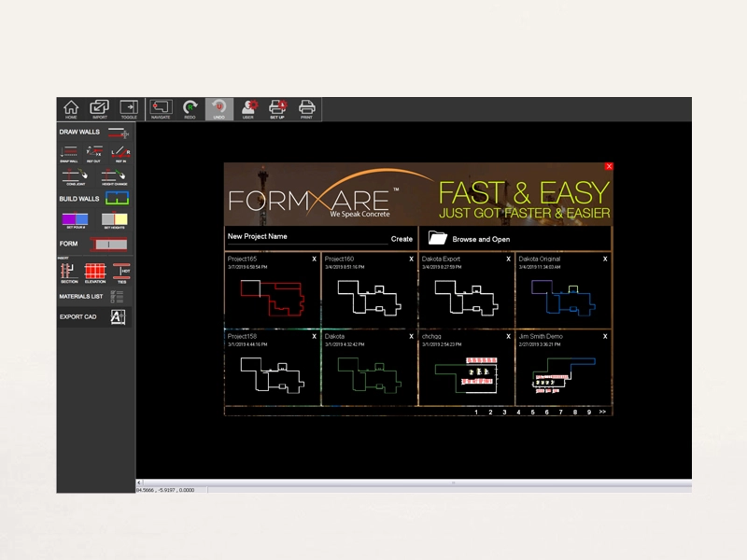This screenshot has height=560, width=747.
Task: Remove chchqq with its X
Action: (x=508, y=336)
